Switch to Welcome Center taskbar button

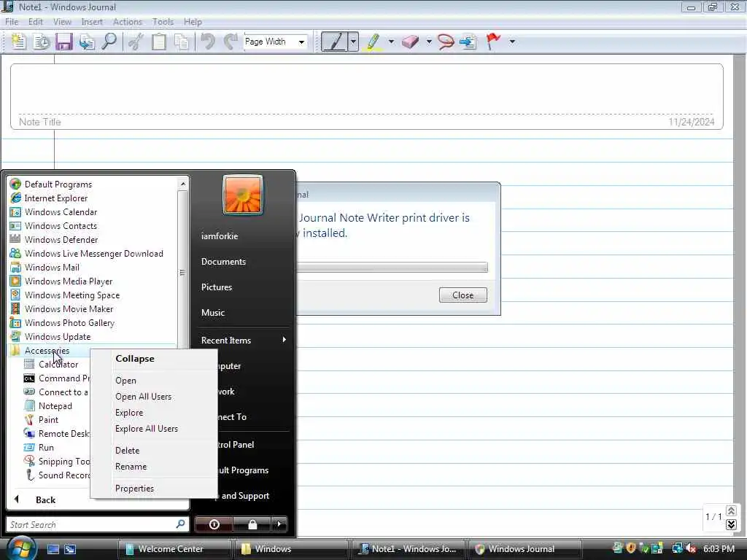tap(174, 549)
